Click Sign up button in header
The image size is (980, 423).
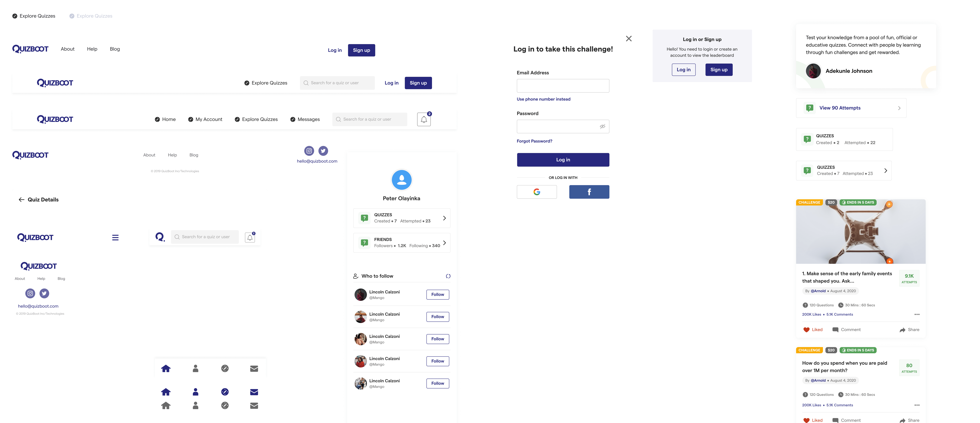(361, 49)
